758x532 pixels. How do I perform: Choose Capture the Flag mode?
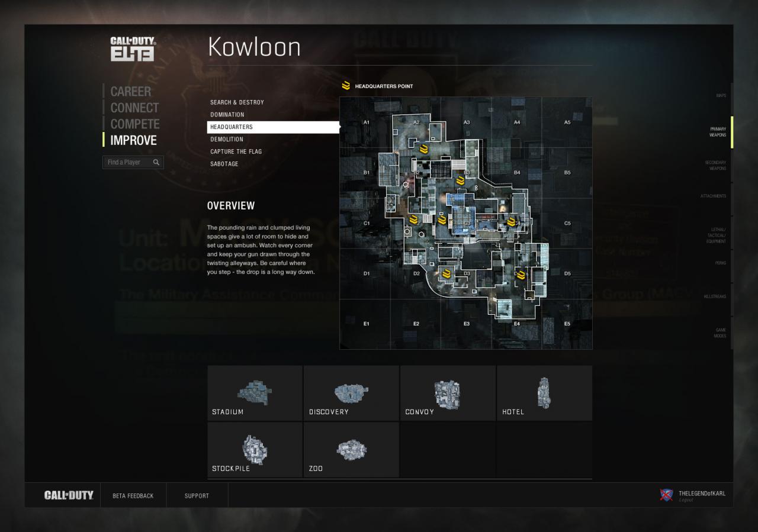coord(235,151)
